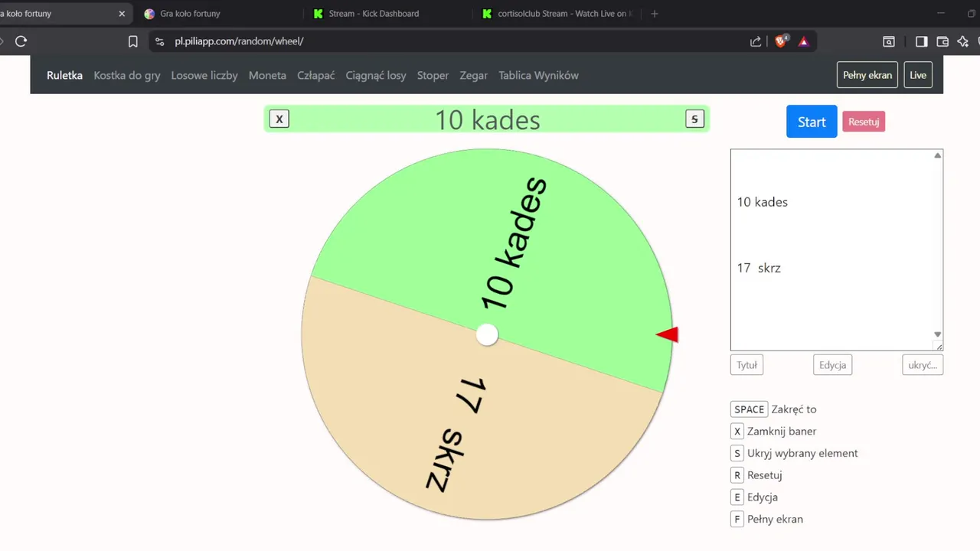
Task: Click the share icon in the address bar
Action: pos(756,41)
